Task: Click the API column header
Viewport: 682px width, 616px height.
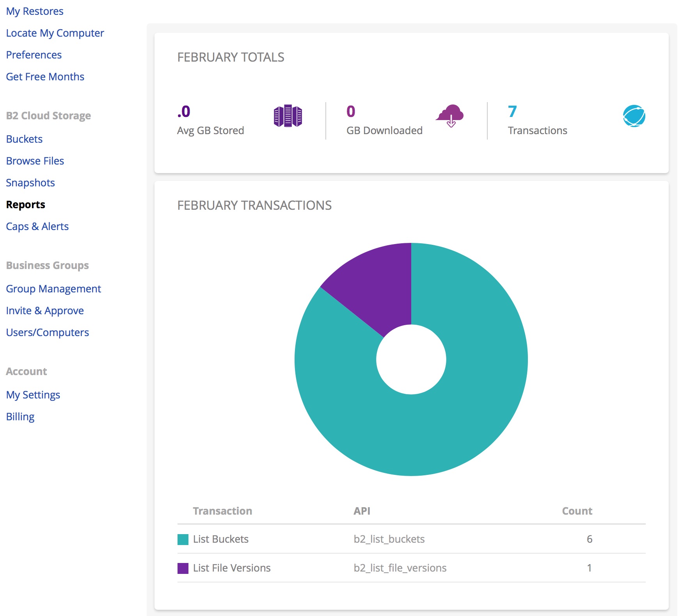Action: pos(362,511)
